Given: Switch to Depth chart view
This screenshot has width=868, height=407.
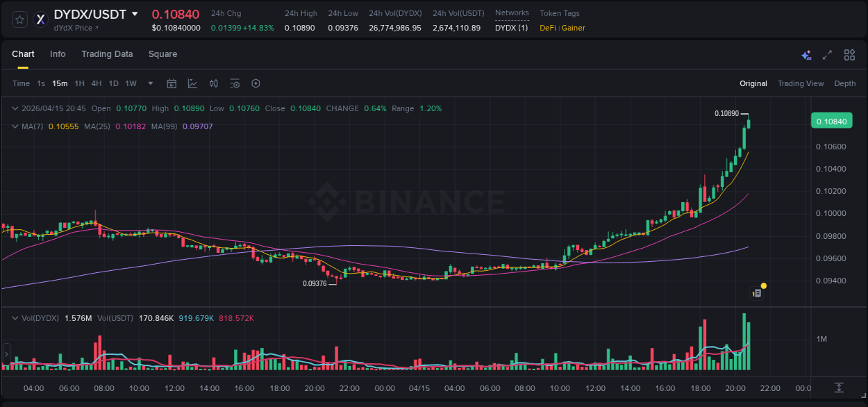Looking at the screenshot, I should (845, 83).
